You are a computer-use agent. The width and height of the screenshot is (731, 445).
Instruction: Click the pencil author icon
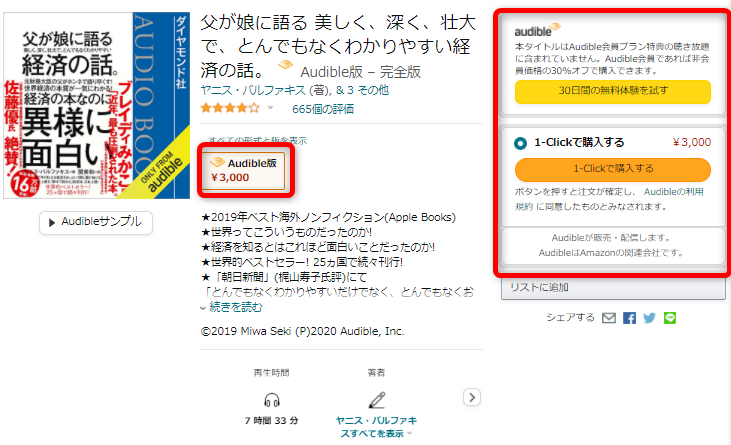pyautogui.click(x=377, y=400)
